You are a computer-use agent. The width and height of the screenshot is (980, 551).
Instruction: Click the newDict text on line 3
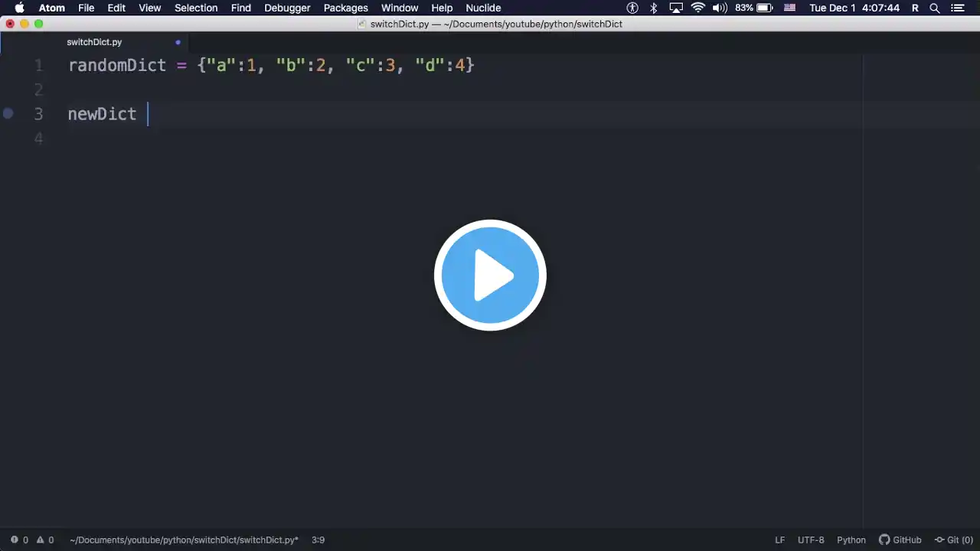point(102,114)
